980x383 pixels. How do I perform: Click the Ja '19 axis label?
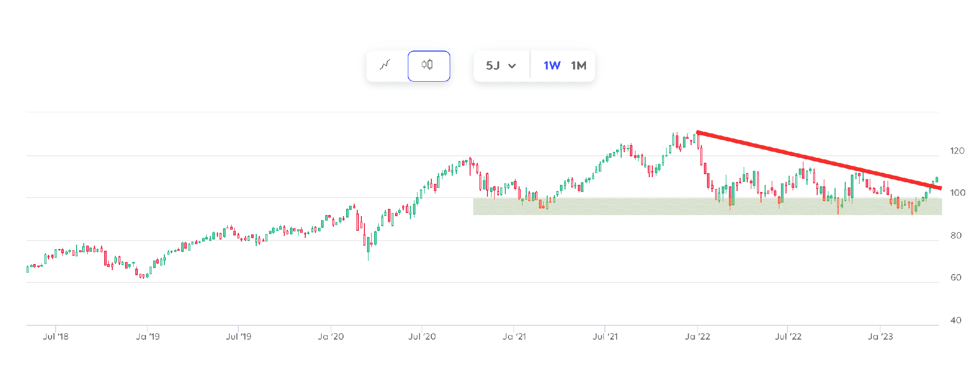pos(148,337)
